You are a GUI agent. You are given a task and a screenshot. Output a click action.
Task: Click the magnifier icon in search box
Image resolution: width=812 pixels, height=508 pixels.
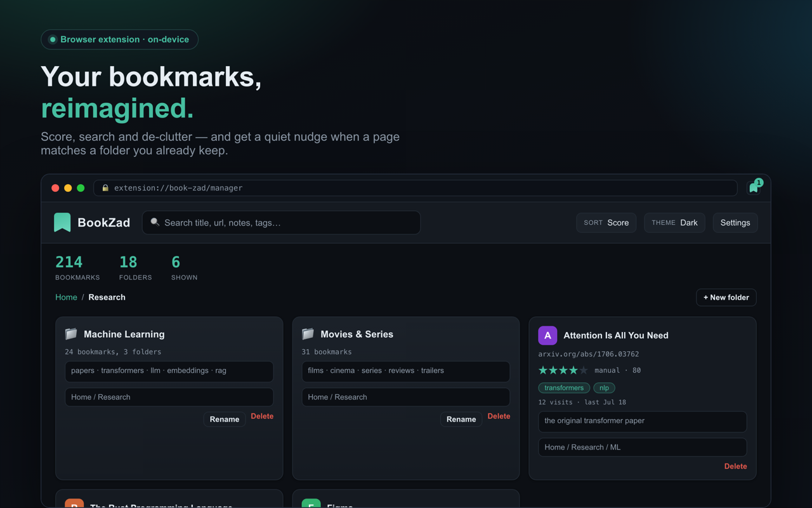tap(155, 222)
